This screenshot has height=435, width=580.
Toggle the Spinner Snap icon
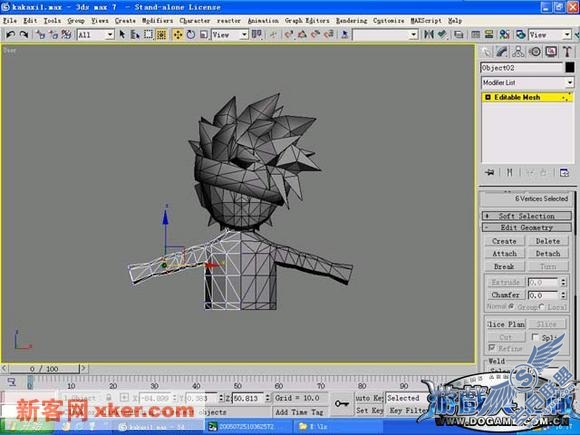(x=328, y=35)
